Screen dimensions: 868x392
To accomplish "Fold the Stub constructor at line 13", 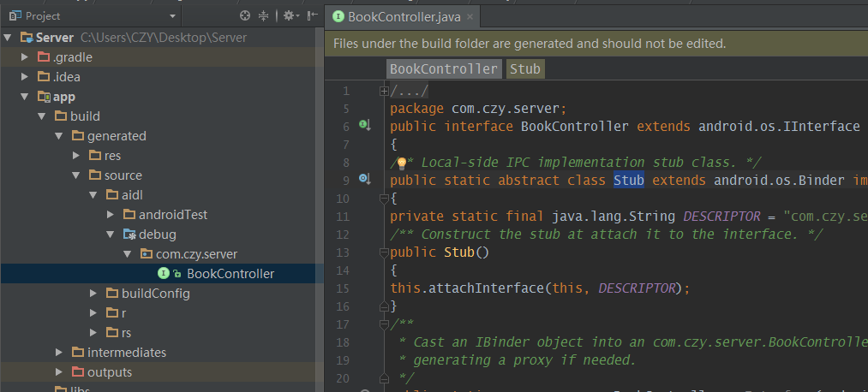I will (384, 252).
